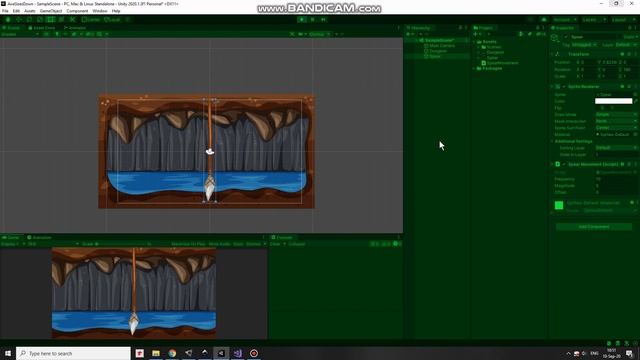Image resolution: width=640 pixels, height=360 pixels.
Task: Open the GameObject menu
Action: click(x=51, y=11)
